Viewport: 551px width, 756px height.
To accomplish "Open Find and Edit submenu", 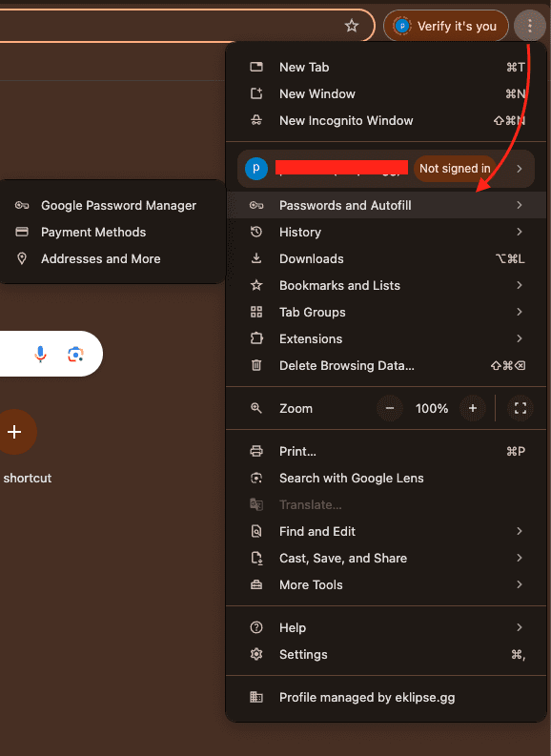I will coord(387,531).
